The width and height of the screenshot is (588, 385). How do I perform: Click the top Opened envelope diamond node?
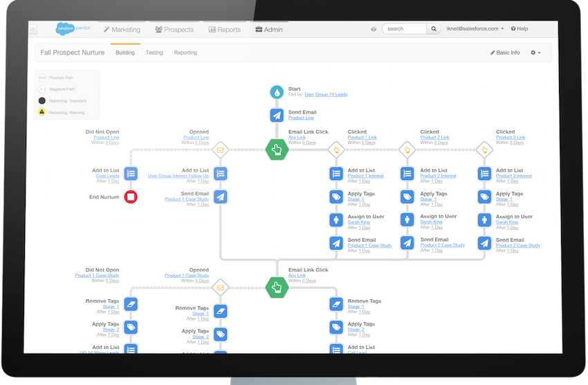click(x=220, y=150)
